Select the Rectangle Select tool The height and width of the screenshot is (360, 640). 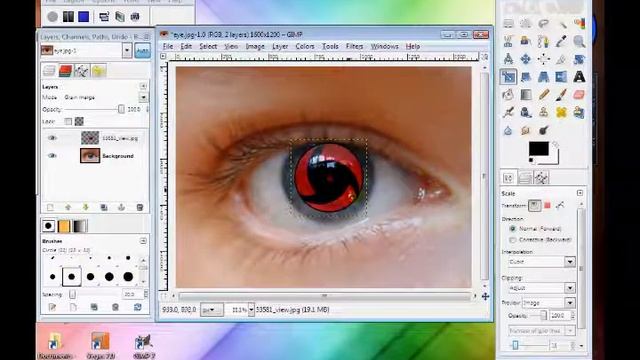click(508, 23)
